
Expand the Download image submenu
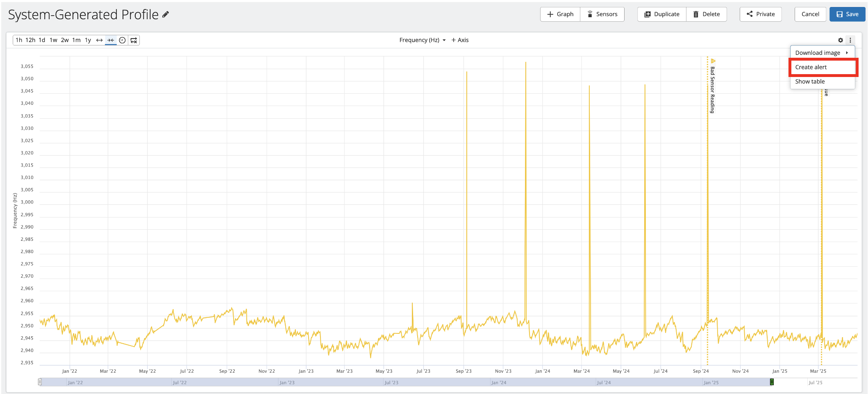822,53
